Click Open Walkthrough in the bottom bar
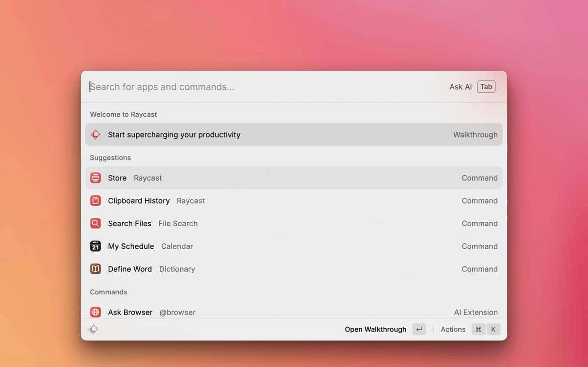This screenshot has width=588, height=367. pyautogui.click(x=375, y=329)
